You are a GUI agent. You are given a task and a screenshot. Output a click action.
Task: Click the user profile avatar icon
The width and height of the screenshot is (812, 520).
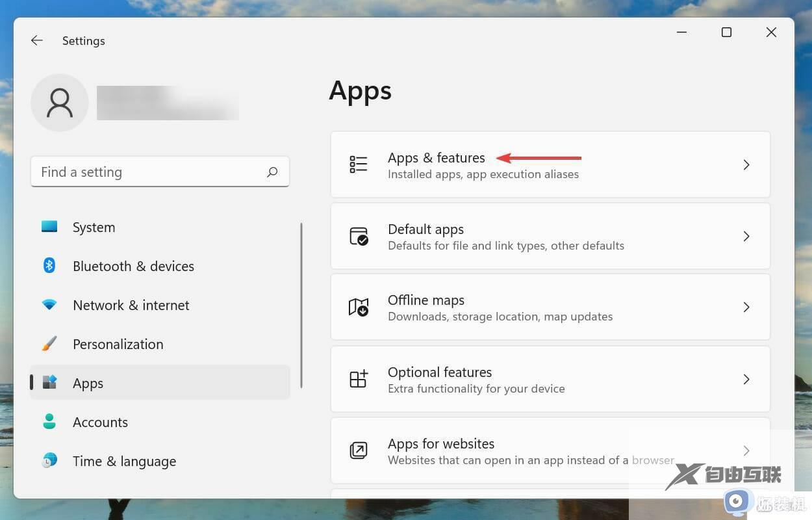click(60, 103)
